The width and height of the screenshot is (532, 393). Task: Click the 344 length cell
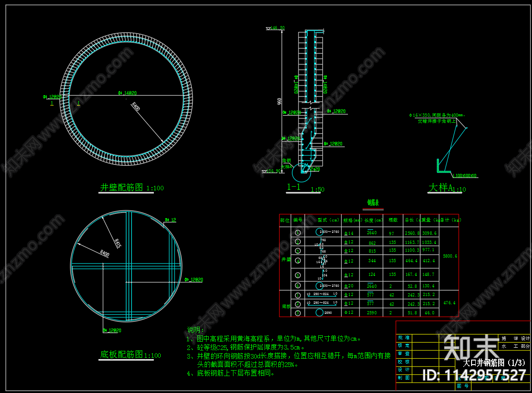pos(372,261)
